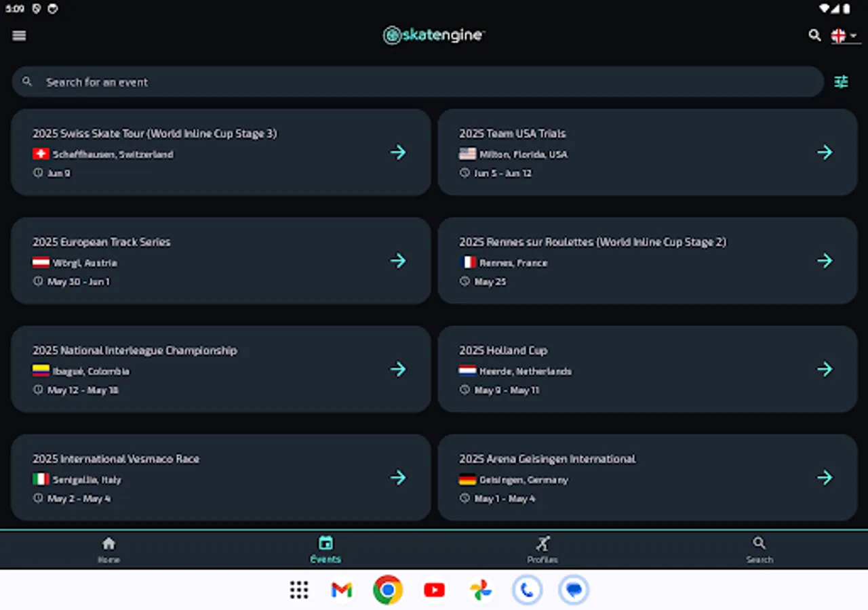This screenshot has height=610, width=868.
Task: Select the Events tab
Action: [x=325, y=549]
